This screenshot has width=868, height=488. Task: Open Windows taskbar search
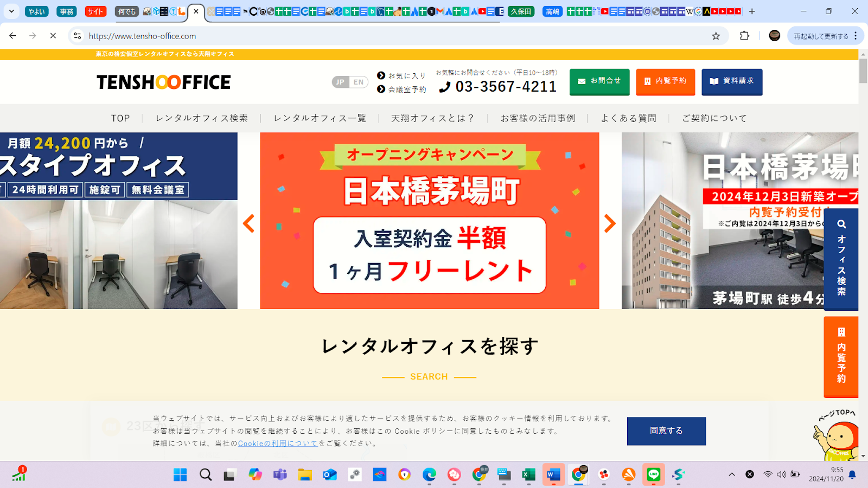(x=206, y=475)
